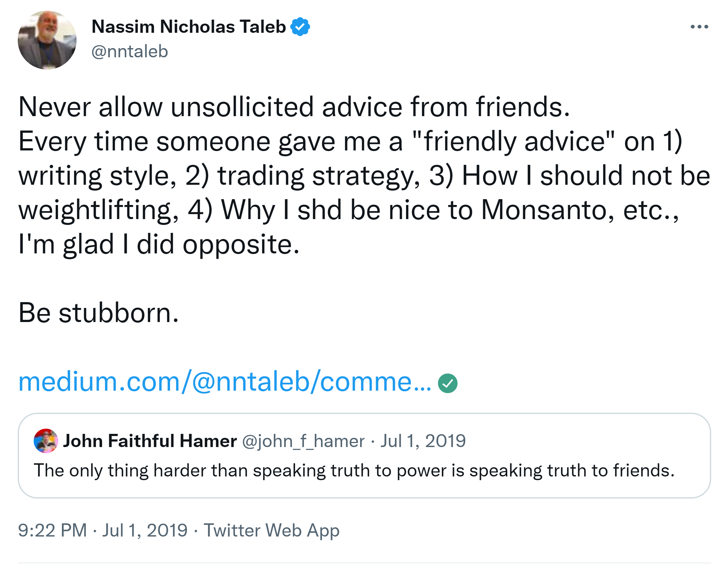
Task: Click the Nassim Nicholas Taleb display name
Action: pyautogui.click(x=189, y=27)
